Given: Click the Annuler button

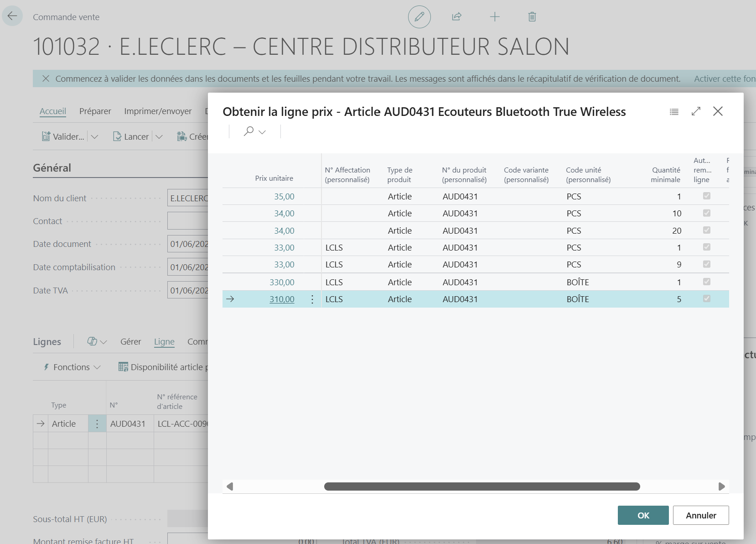Looking at the screenshot, I should 701,515.
